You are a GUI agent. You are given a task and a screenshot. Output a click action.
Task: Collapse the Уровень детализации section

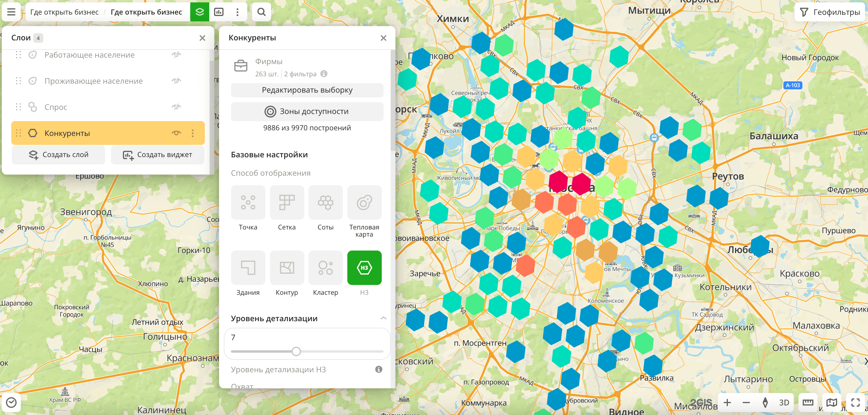383,318
